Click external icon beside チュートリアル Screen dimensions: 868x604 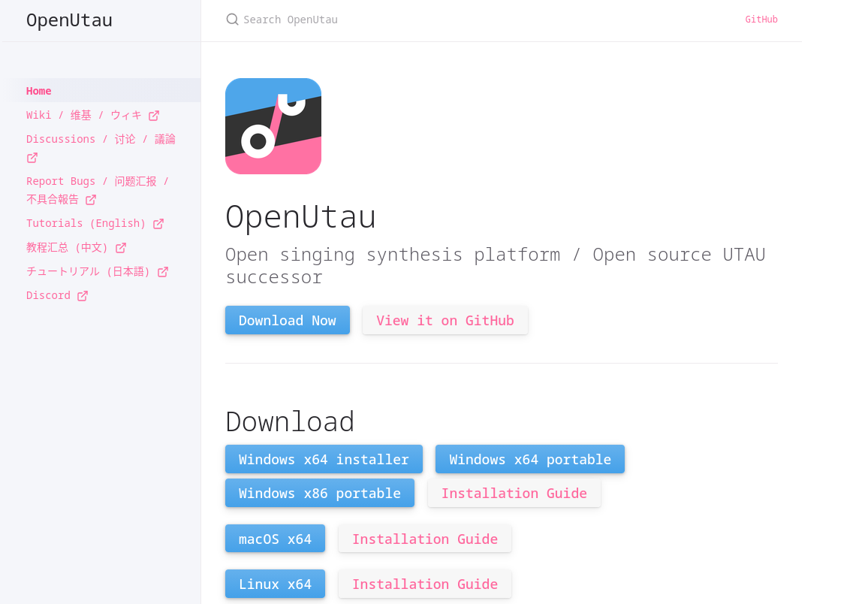tap(163, 272)
